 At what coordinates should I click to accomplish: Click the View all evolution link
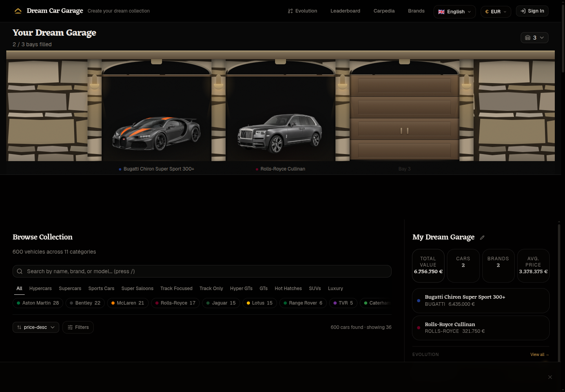point(539,354)
